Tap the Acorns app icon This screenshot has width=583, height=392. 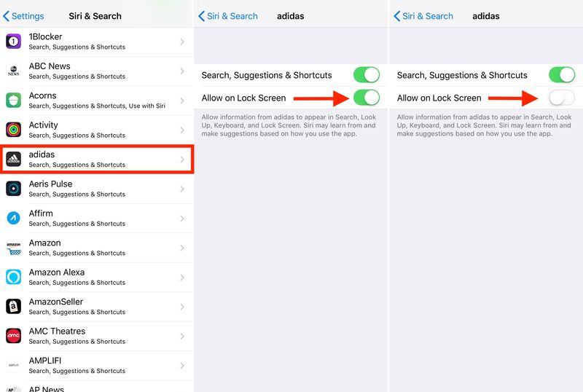click(x=13, y=100)
